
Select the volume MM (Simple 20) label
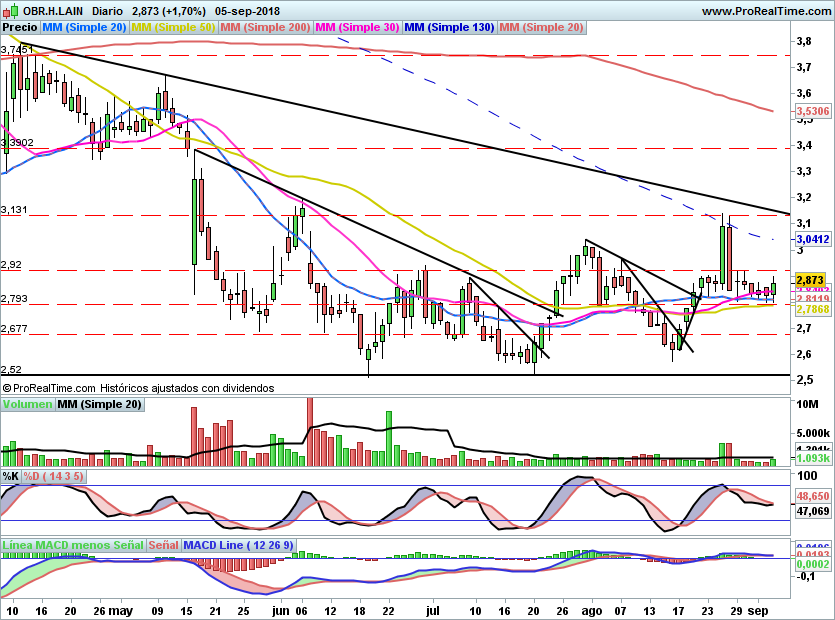pos(99,404)
